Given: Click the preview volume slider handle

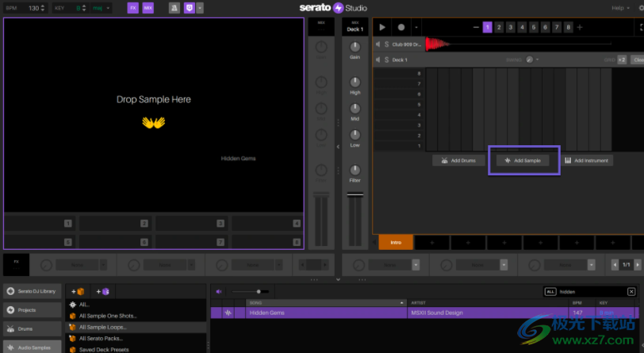Looking at the screenshot, I should click(x=259, y=291).
